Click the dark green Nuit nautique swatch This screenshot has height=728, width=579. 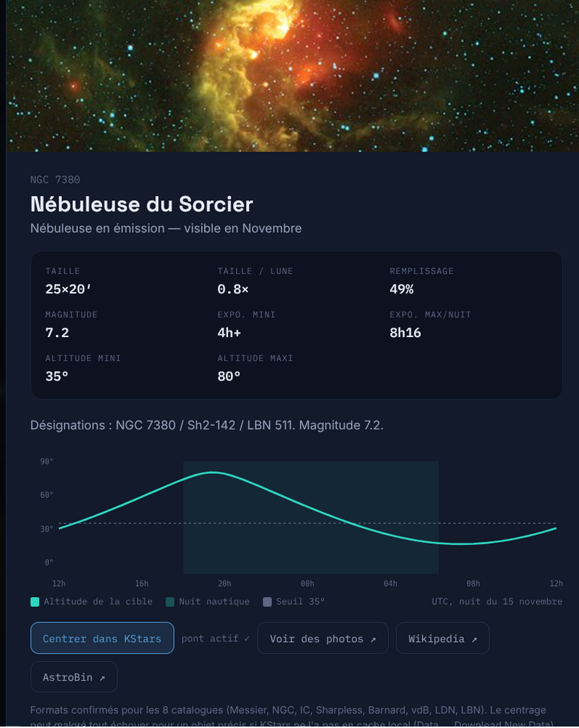coord(170,602)
